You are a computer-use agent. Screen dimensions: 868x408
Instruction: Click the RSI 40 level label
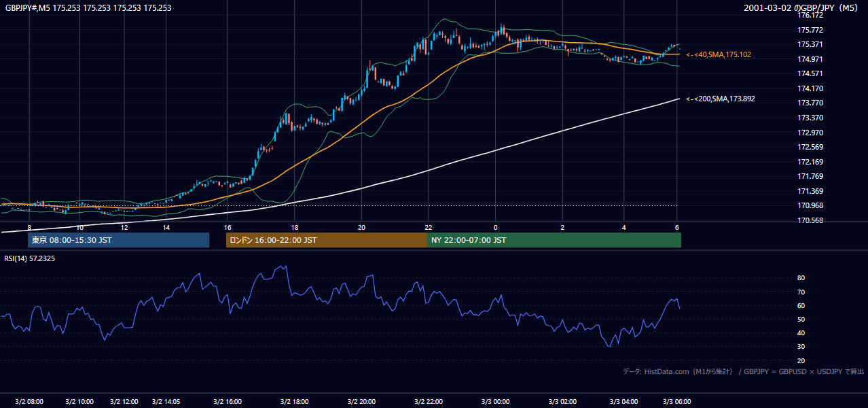click(801, 333)
